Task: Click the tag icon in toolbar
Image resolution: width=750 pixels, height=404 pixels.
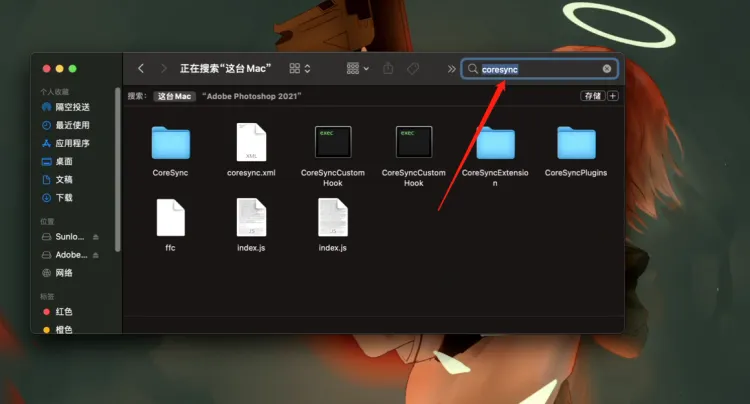Action: 414,69
